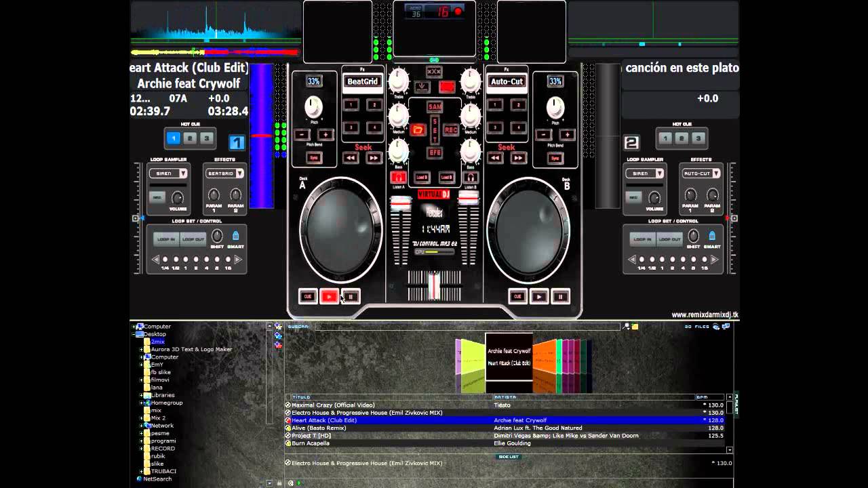Click the Deck A volume fader
Viewport: 868px width, 488px height.
pos(401,203)
